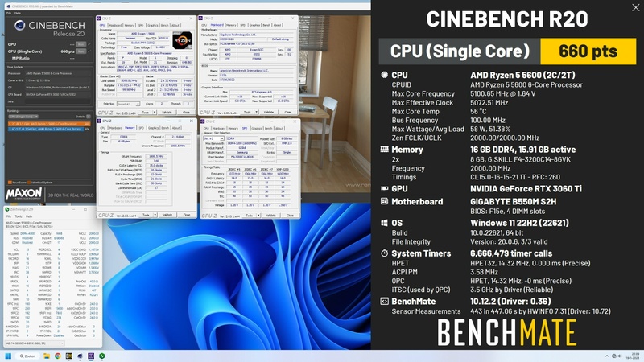Click the Close button in the CPU-Z Mainboard window
The height and width of the screenshot is (362, 644).
tap(288, 112)
